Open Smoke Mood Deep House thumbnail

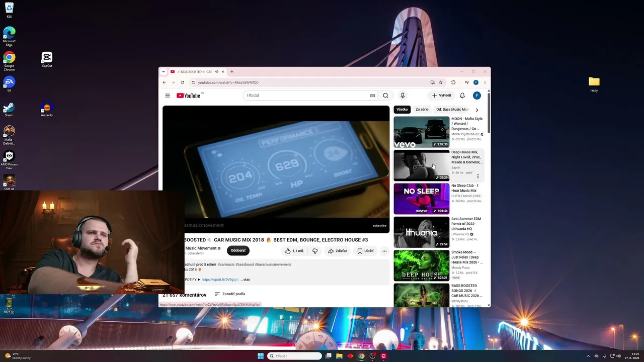[422, 265]
